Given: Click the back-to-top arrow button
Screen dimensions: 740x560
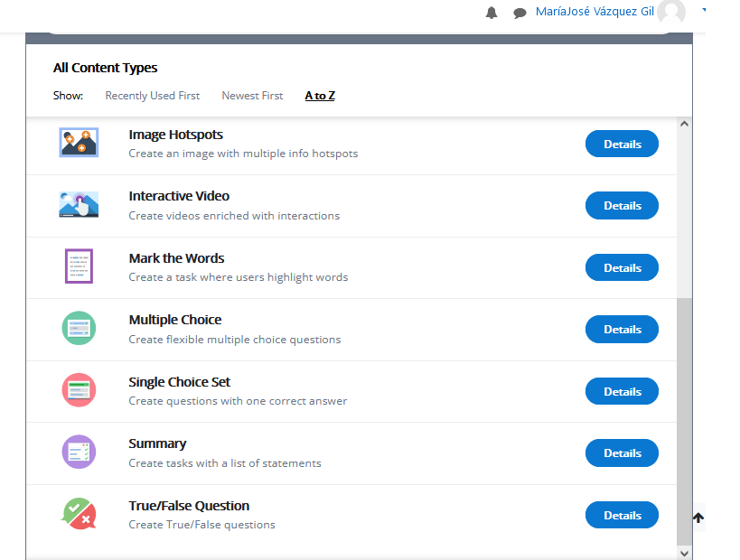Looking at the screenshot, I should 698,518.
